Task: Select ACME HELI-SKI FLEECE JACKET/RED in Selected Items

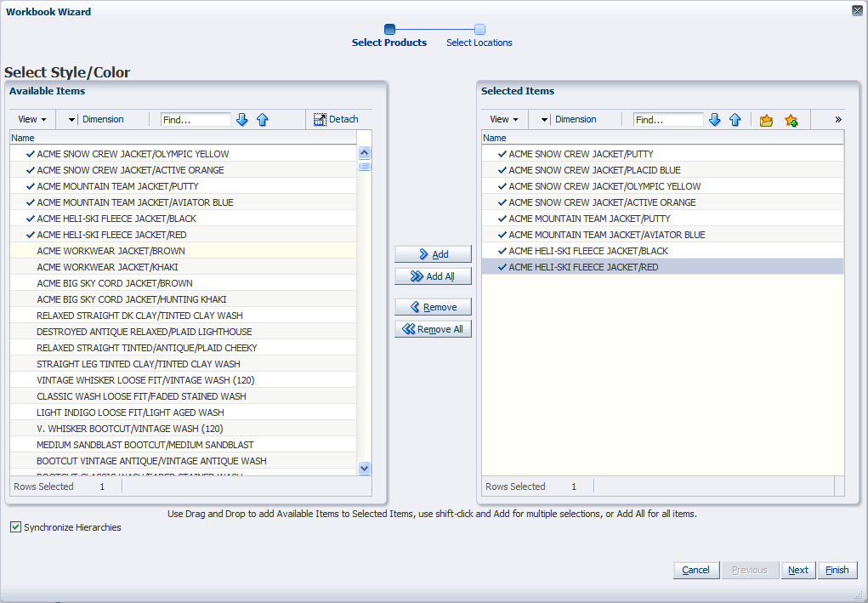Action: point(662,267)
